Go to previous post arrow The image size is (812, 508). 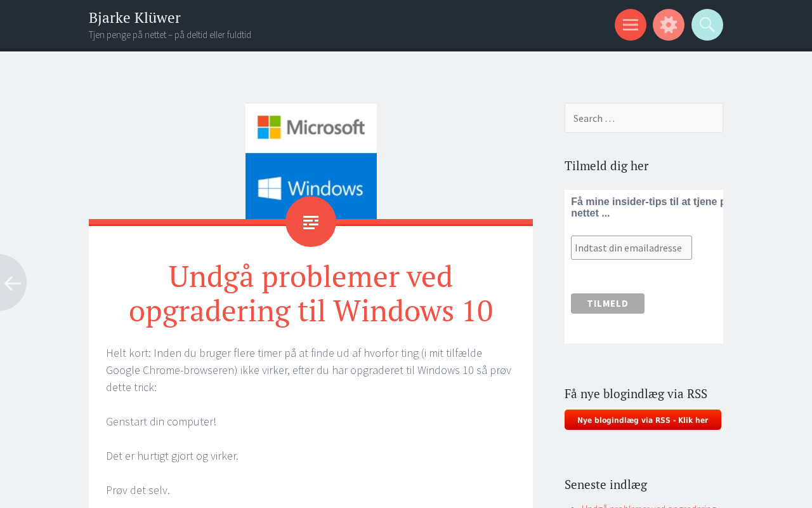(x=12, y=283)
